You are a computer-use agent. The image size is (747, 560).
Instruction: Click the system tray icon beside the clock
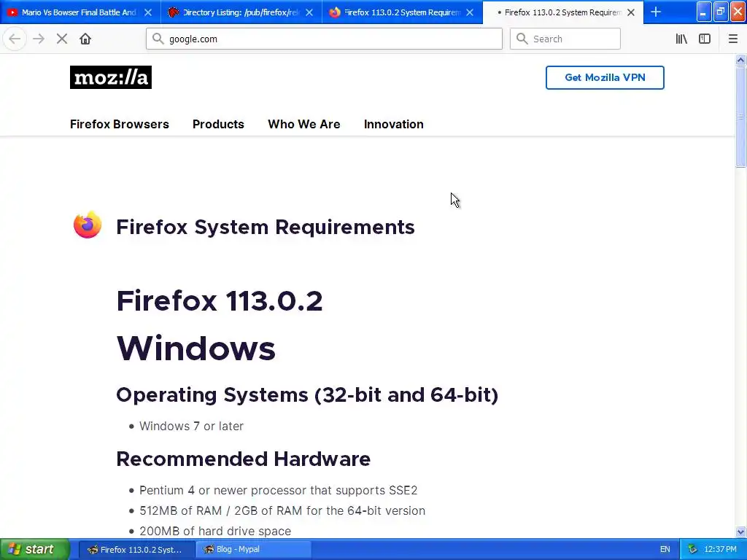(692, 549)
